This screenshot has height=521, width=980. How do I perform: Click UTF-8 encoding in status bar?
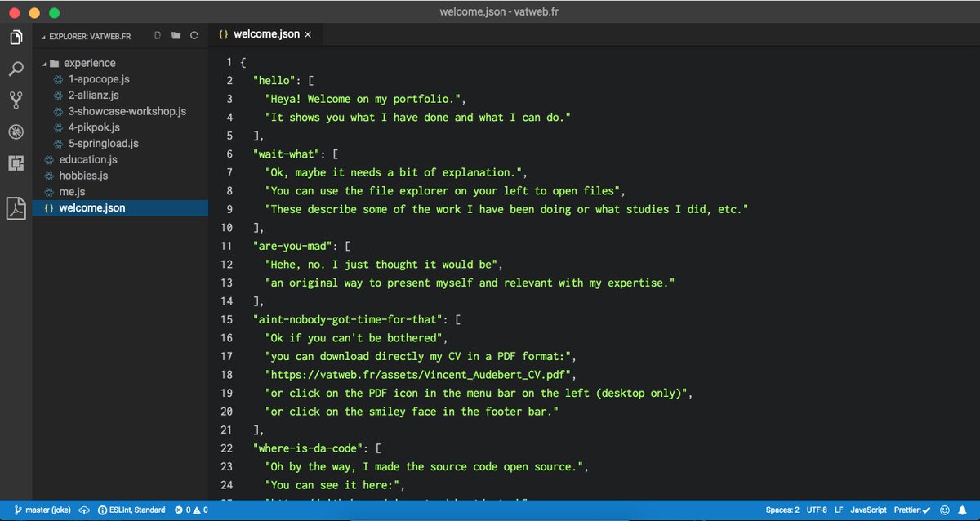click(x=817, y=510)
